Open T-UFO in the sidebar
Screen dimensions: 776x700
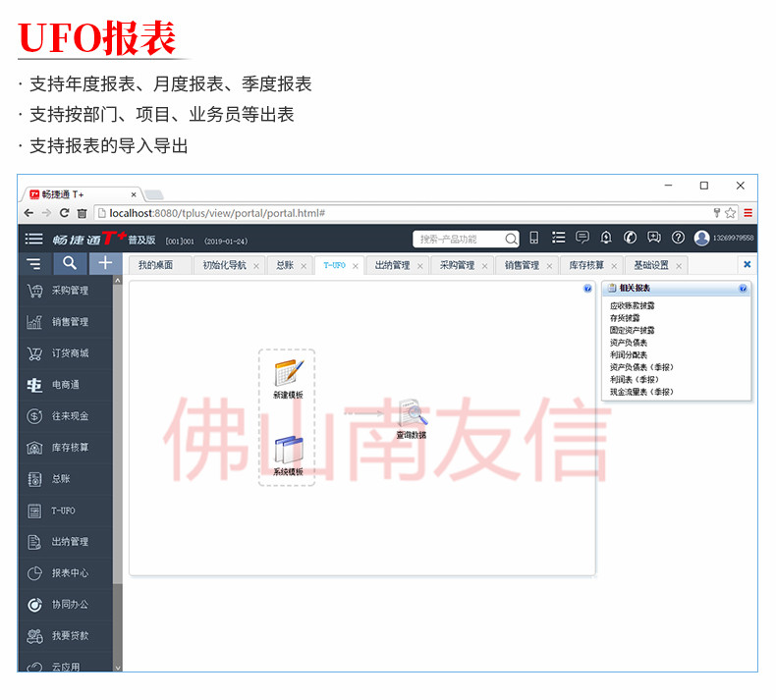click(x=66, y=511)
